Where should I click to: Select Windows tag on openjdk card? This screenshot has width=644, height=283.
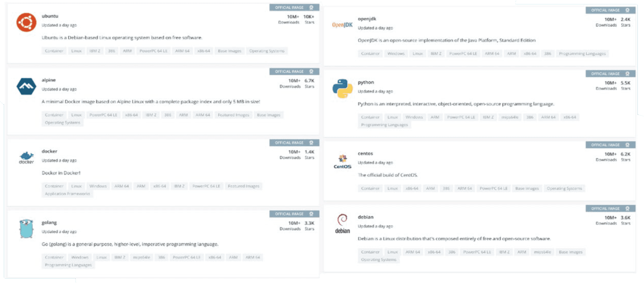point(396,54)
